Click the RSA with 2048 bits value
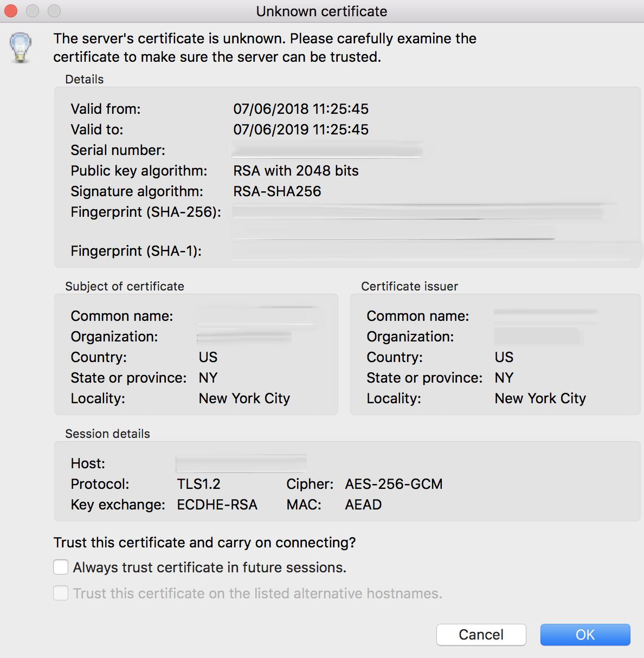 295,171
